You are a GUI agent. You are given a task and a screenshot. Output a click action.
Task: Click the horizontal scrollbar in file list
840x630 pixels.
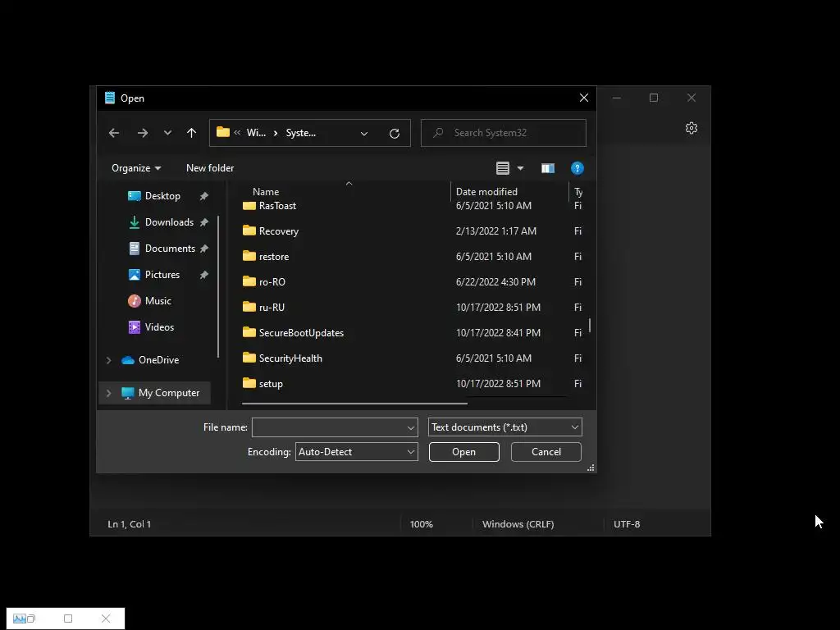(x=354, y=404)
